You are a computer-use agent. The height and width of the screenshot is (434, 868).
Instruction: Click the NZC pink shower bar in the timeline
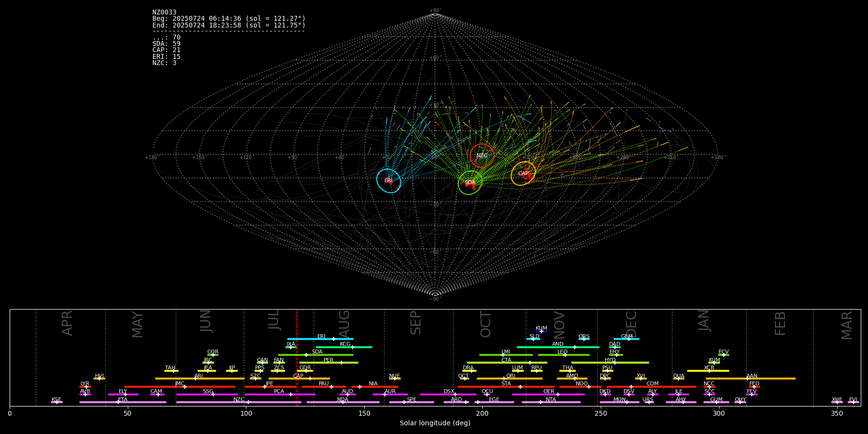click(239, 402)
